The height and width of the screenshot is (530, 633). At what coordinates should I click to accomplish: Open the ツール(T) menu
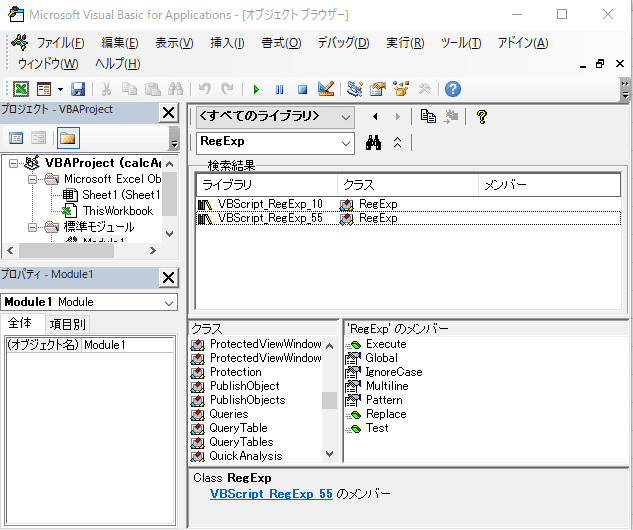[x=461, y=42]
